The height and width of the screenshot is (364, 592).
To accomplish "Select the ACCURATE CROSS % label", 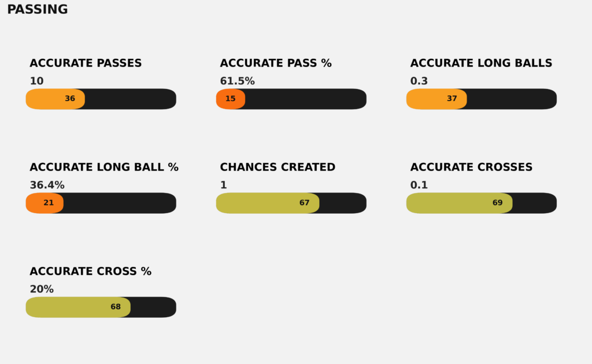I will point(90,272).
